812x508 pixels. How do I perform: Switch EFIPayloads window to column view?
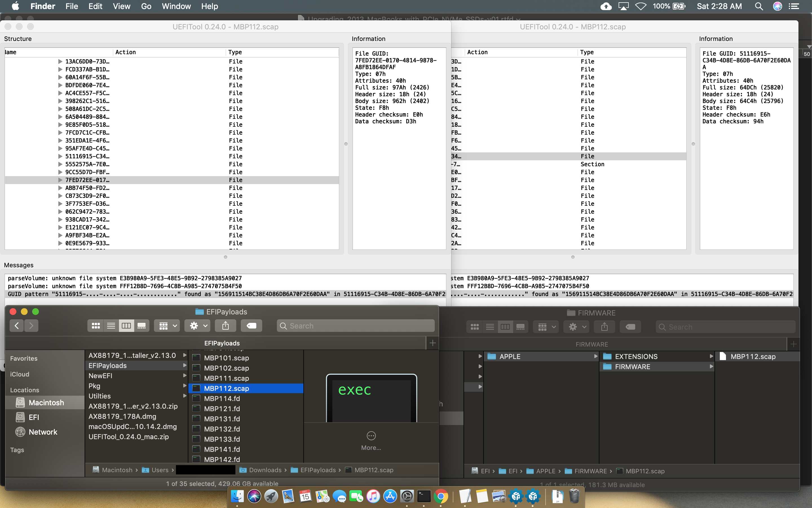[x=126, y=326]
